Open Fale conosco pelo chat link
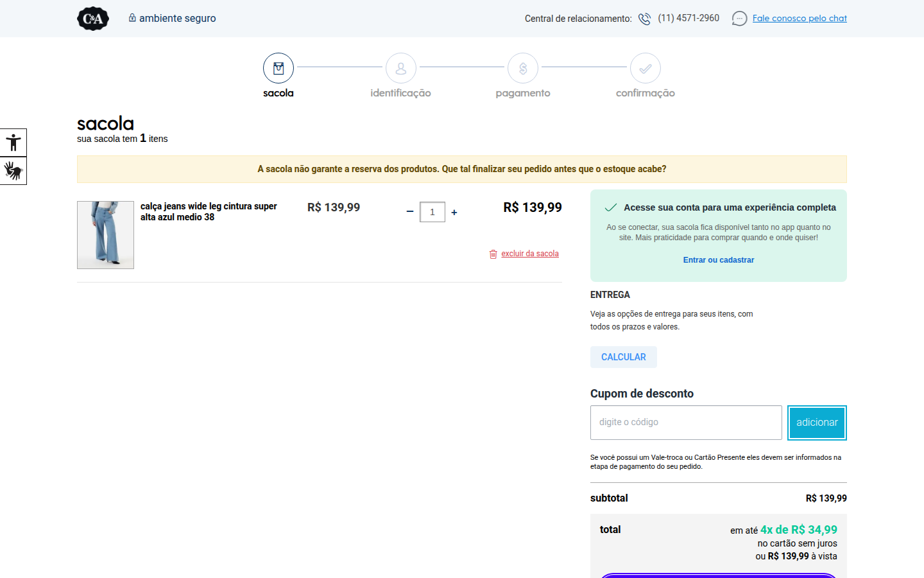This screenshot has height=578, width=924. 800,18
